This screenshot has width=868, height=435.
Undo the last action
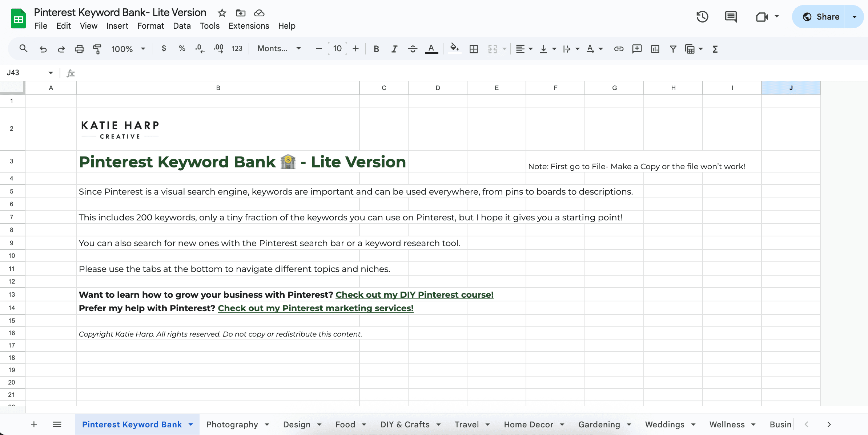click(43, 49)
